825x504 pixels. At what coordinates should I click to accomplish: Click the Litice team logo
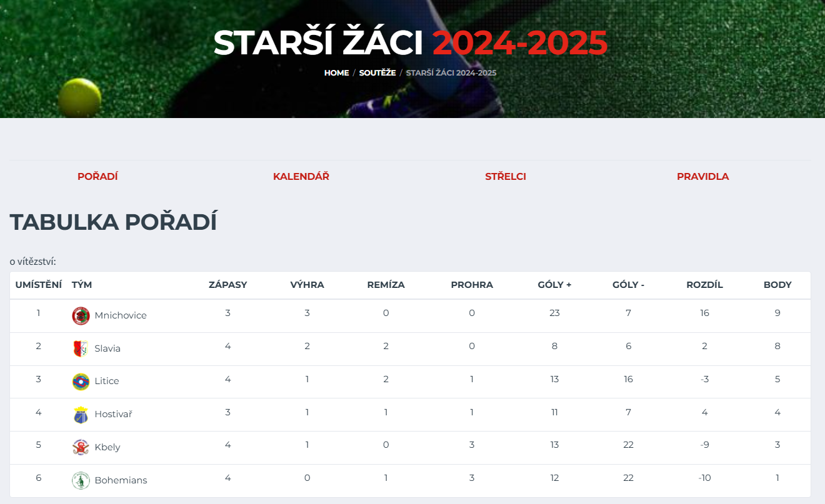tap(81, 382)
